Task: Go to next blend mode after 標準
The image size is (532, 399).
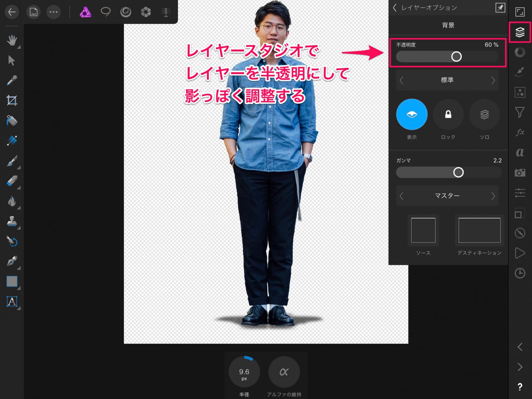Action: tap(493, 81)
